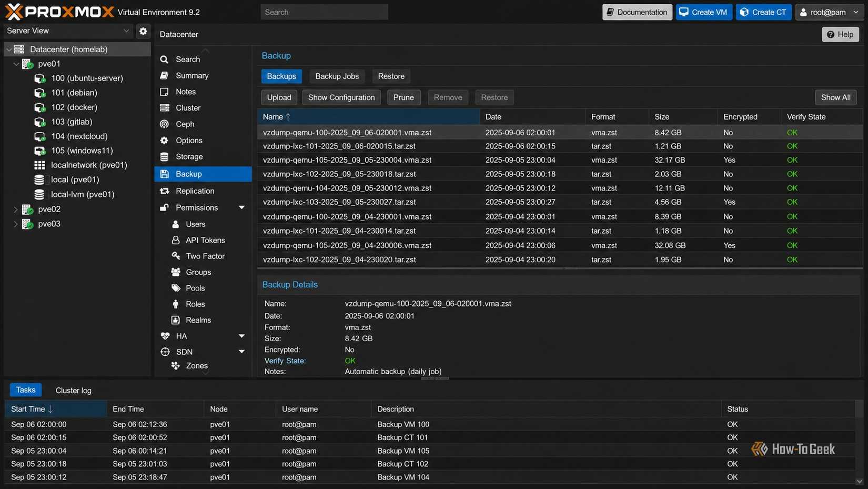Sort tasks by Start Time column header
868x489 pixels.
(x=56, y=409)
